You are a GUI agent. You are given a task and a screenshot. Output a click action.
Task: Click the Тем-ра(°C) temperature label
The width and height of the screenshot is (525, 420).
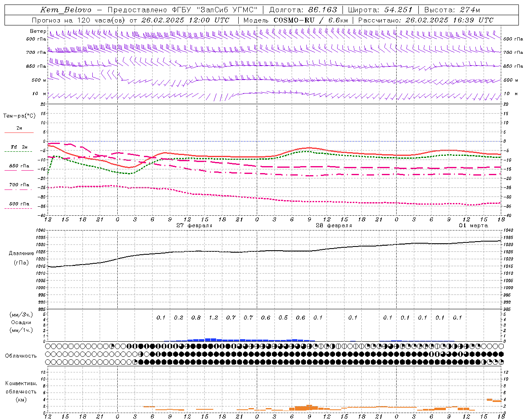point(19,116)
